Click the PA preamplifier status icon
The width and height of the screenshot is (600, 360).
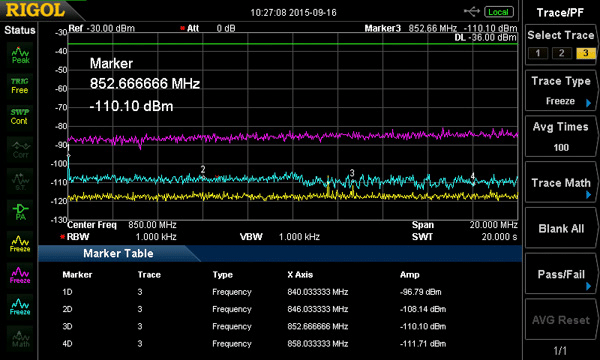[20, 212]
